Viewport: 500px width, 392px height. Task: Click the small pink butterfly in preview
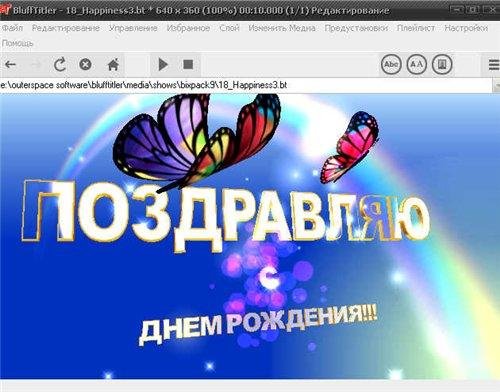coord(350,147)
